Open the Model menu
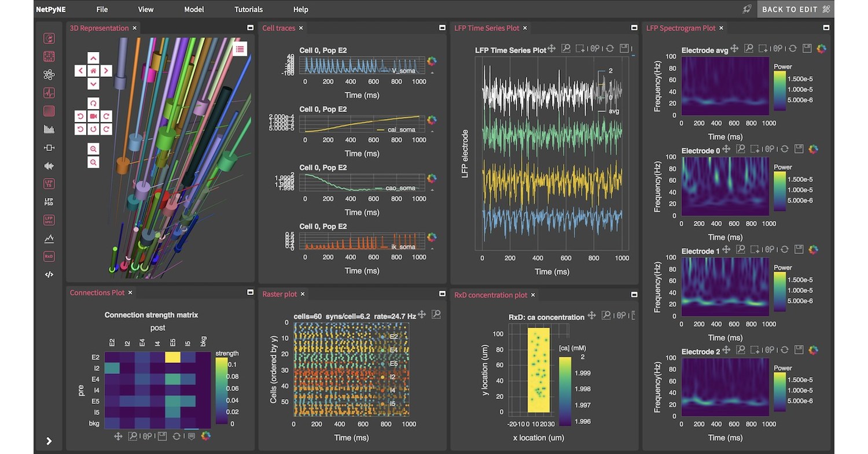 click(x=194, y=9)
